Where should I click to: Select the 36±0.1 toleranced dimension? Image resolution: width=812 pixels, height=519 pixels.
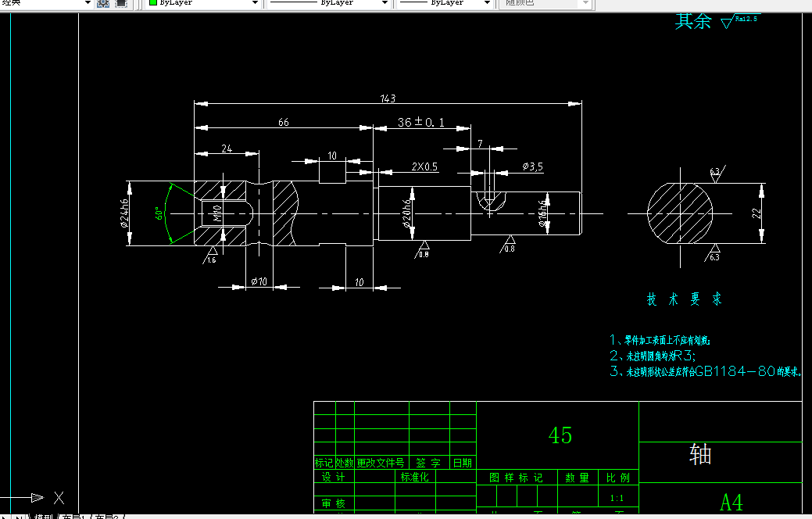(421, 122)
